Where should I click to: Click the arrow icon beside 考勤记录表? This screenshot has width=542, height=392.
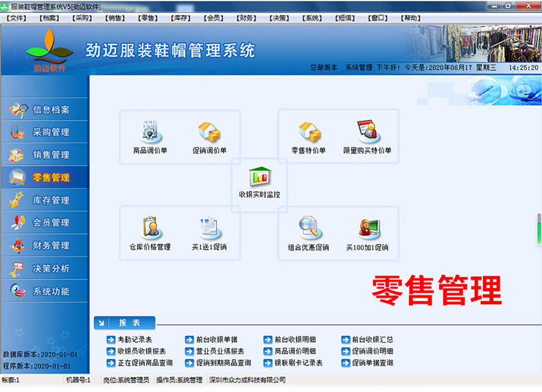(110, 339)
